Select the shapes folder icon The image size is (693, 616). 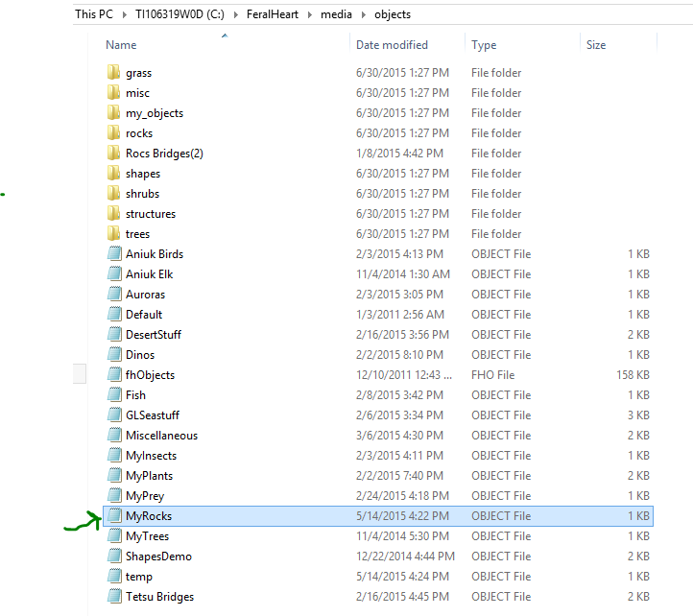[113, 174]
